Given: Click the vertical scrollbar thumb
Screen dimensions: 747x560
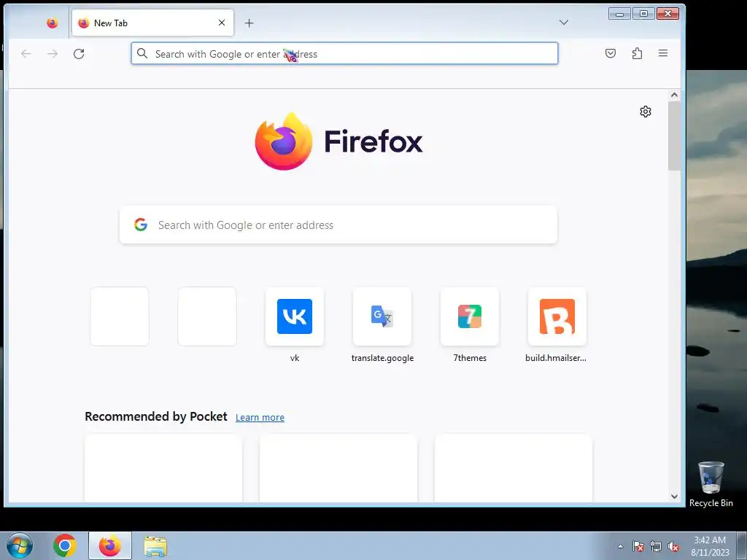Looking at the screenshot, I should [674, 136].
